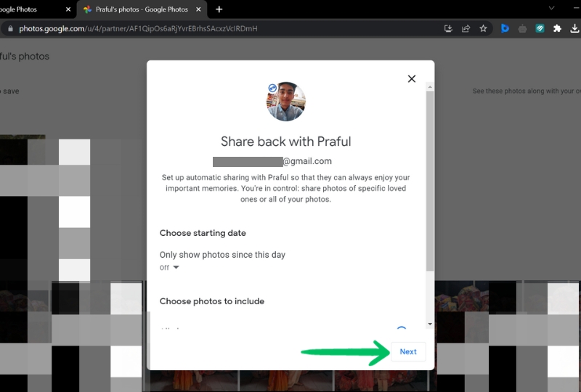Switch to Praful's photos browser tab
This screenshot has height=392, width=581.
click(142, 9)
